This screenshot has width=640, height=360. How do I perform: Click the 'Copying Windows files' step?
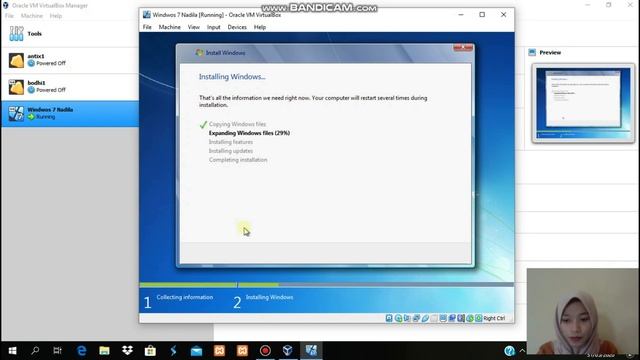coord(237,124)
